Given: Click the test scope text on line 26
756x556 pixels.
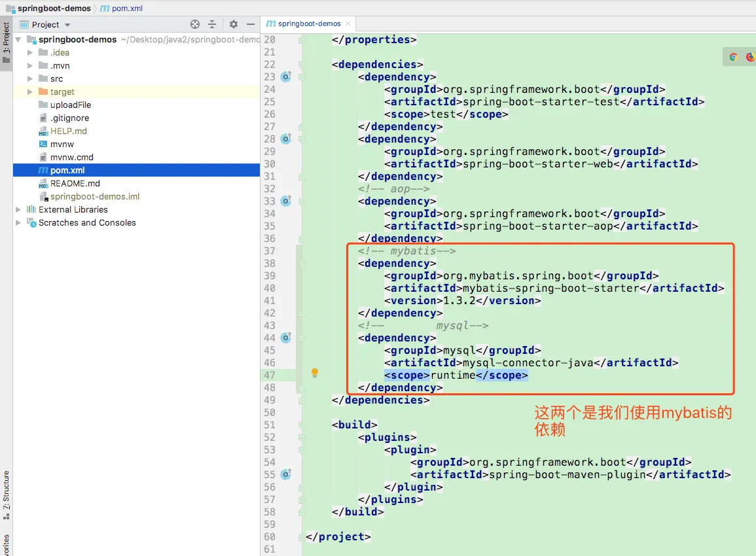Looking at the screenshot, I should click(442, 114).
